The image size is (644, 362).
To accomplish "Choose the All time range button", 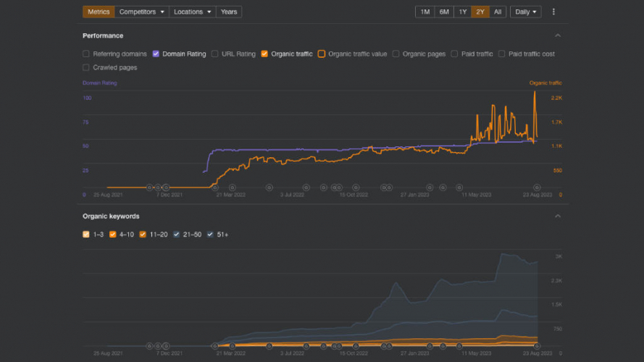I will [498, 12].
